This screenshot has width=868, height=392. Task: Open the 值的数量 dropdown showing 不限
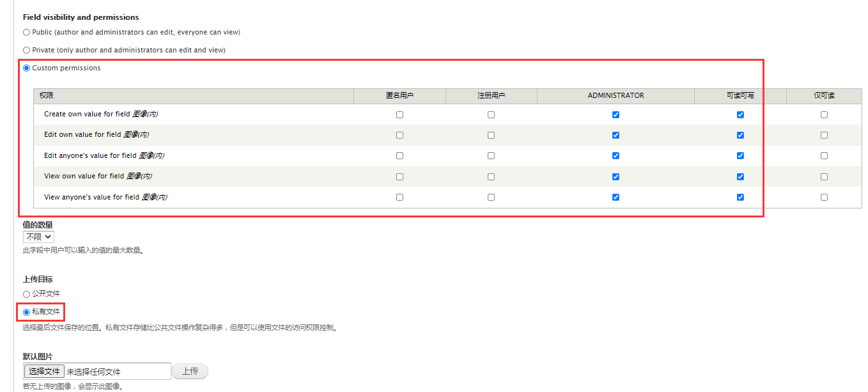point(38,237)
